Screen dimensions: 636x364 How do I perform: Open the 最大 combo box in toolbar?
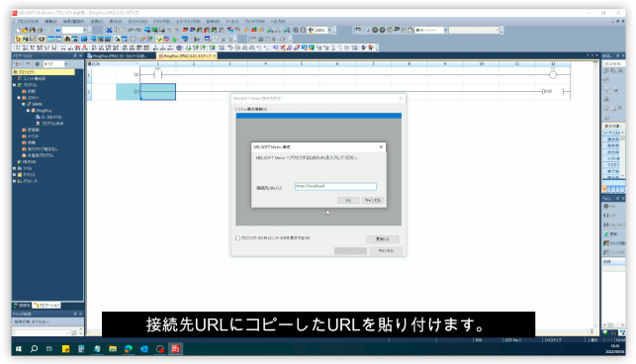(x=445, y=30)
